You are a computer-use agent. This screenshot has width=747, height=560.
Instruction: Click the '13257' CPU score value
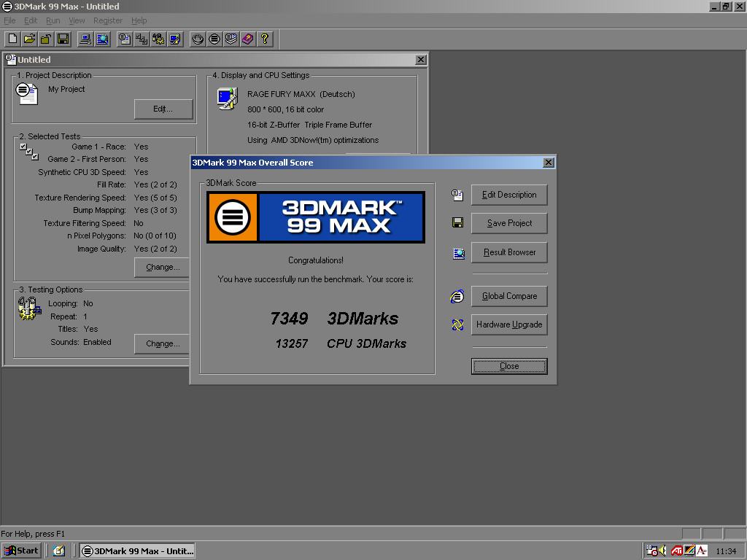coord(292,343)
